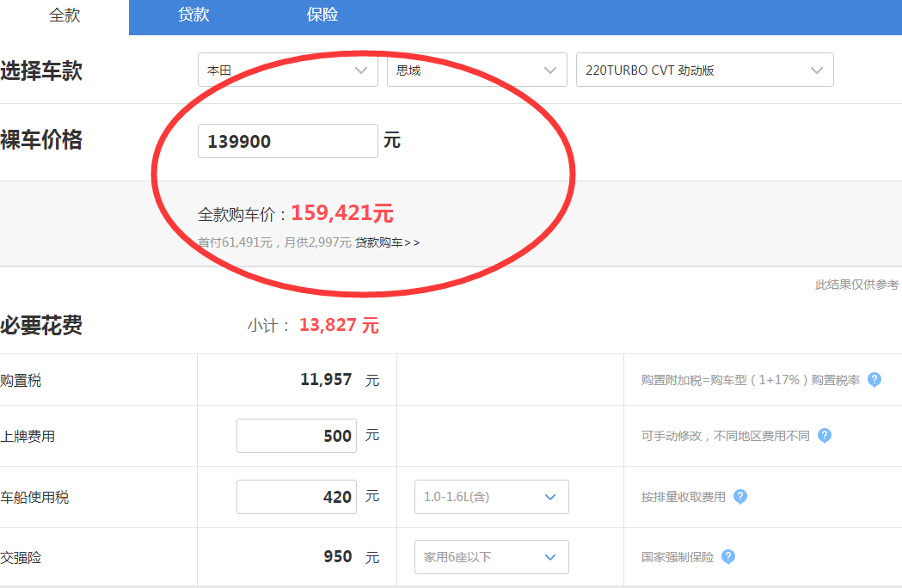The height and width of the screenshot is (588, 902).
Task: Click the help icon beside 国家强制保险
Action: coord(728,557)
